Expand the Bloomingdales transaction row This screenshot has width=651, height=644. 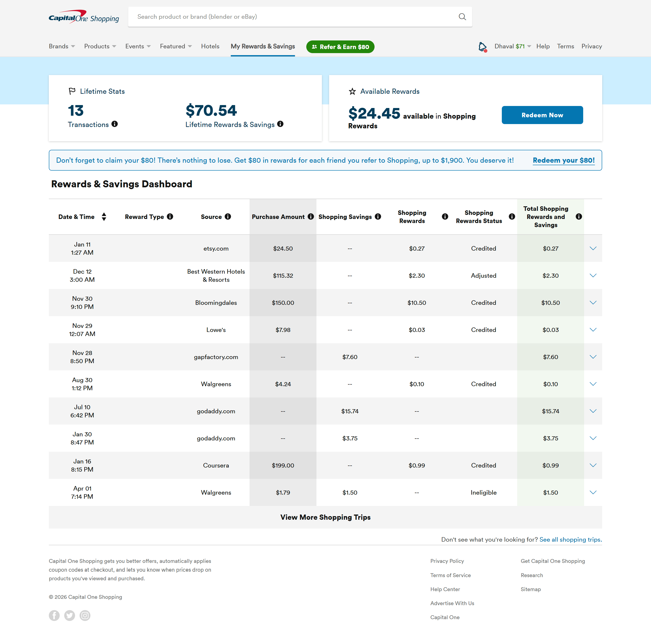click(593, 303)
